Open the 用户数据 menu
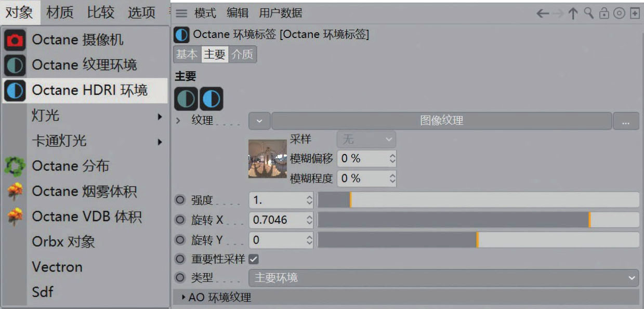This screenshot has height=309, width=644. tap(280, 13)
